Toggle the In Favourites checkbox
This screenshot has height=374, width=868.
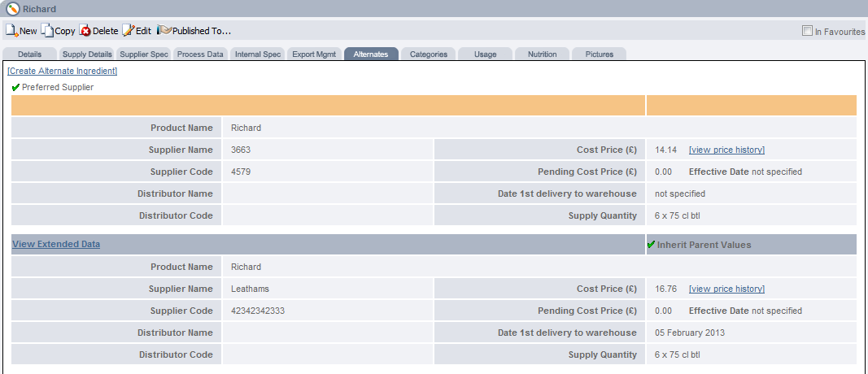pos(807,31)
